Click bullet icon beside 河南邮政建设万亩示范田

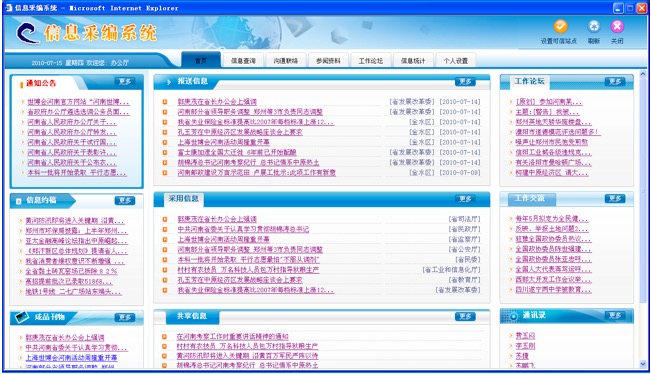click(165, 173)
